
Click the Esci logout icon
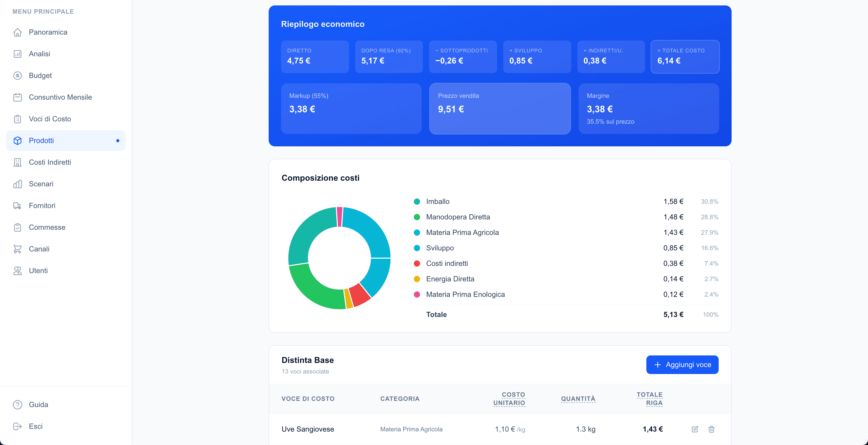(x=18, y=426)
